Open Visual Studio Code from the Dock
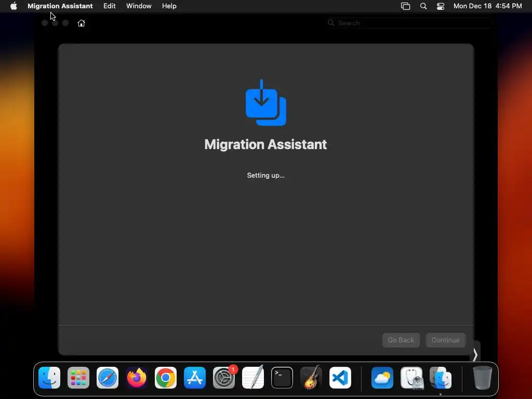Viewport: 532px width, 399px height. coord(340,378)
